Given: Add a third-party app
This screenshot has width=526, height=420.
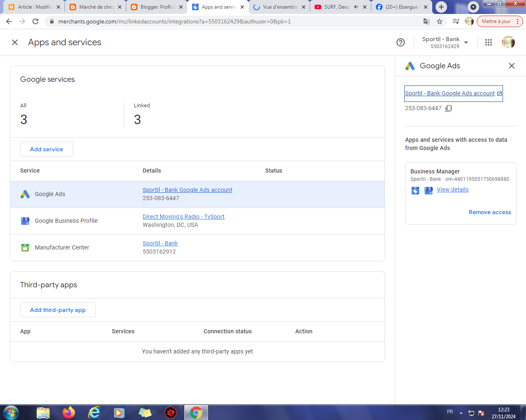Looking at the screenshot, I should pyautogui.click(x=58, y=310).
